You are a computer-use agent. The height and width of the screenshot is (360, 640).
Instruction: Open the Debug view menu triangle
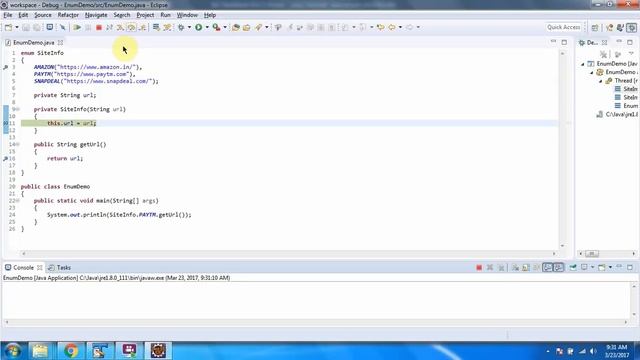pos(631,54)
